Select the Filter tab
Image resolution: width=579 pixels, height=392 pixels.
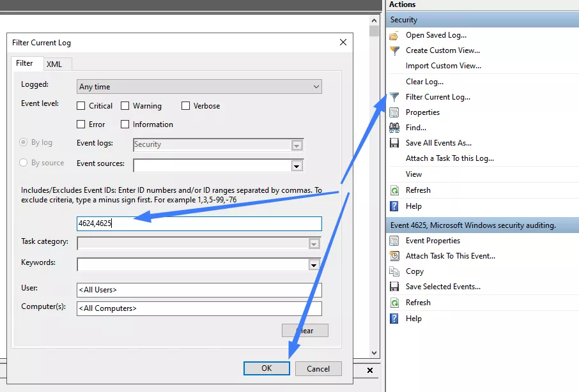tap(26, 63)
